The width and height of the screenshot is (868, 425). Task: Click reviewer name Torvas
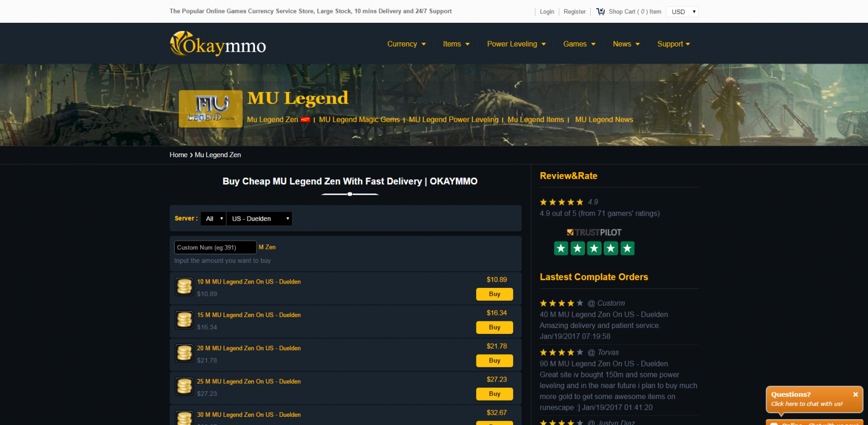click(608, 352)
